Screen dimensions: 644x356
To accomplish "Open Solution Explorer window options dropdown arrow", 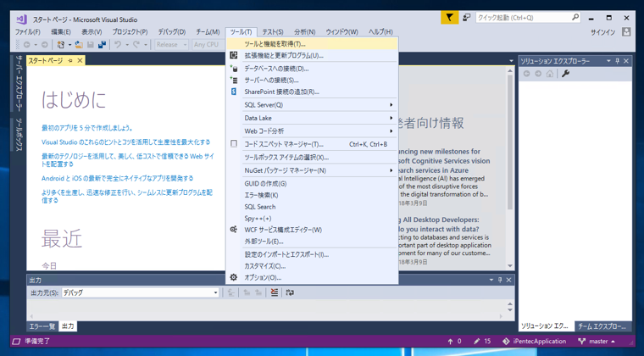I will [x=608, y=61].
